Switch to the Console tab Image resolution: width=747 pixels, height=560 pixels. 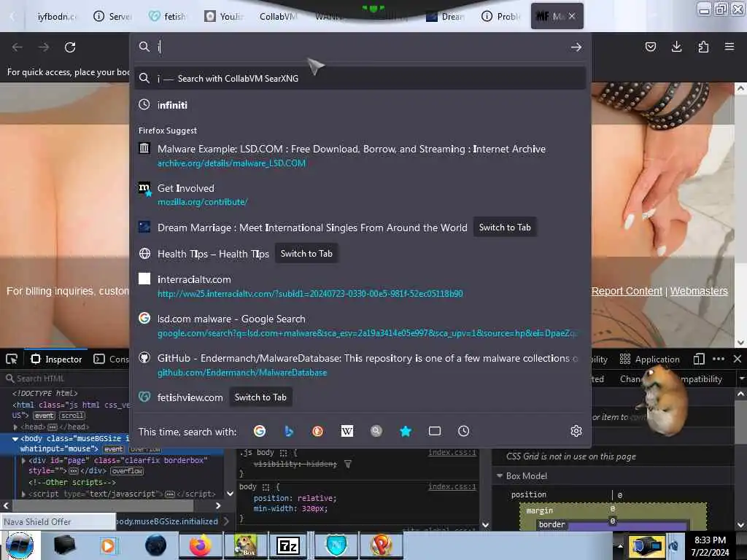[111, 359]
